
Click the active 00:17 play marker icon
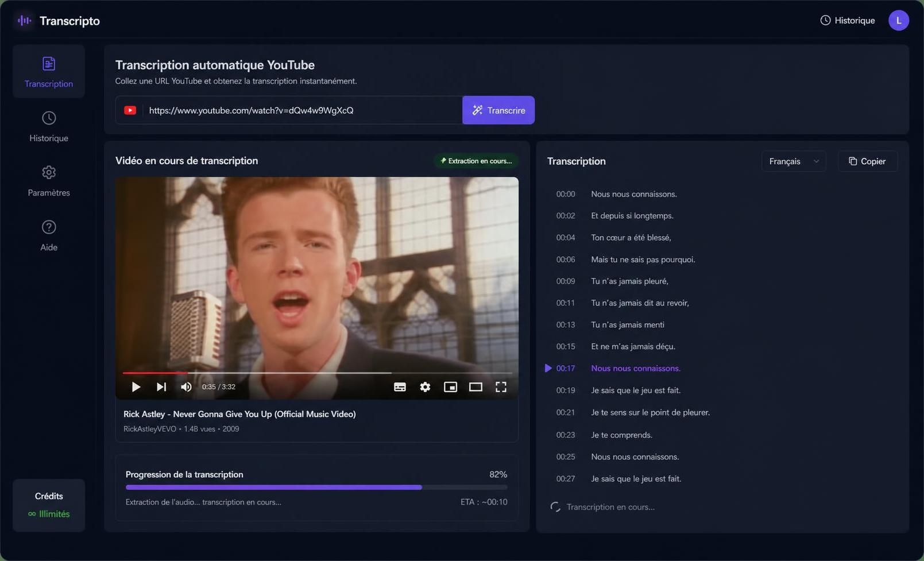[x=548, y=369]
